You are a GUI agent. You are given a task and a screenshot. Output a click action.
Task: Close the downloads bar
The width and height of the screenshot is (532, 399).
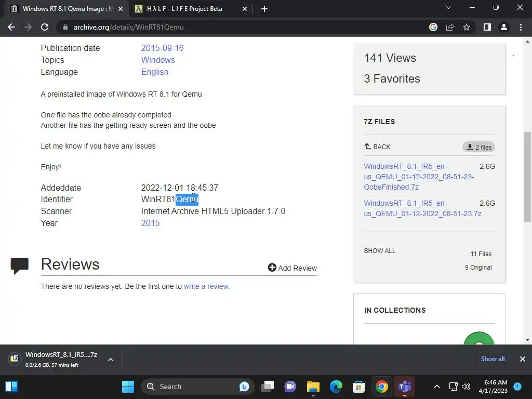[x=523, y=359]
